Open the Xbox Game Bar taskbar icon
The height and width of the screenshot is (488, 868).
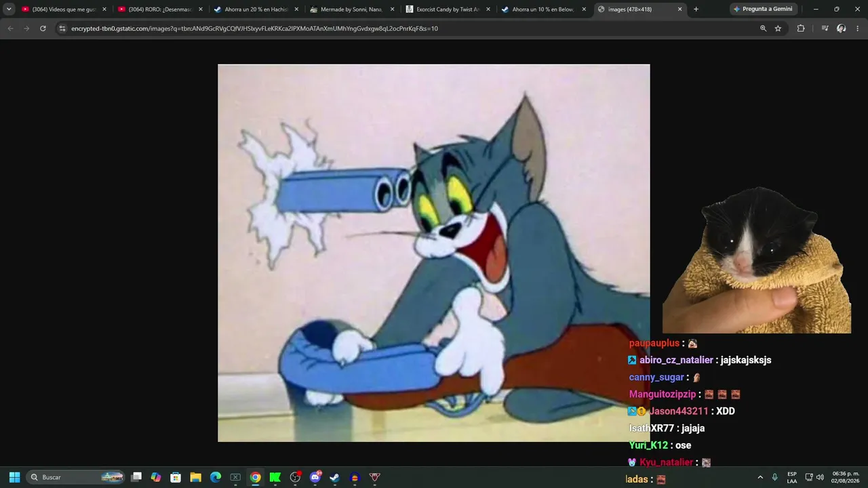(x=235, y=477)
